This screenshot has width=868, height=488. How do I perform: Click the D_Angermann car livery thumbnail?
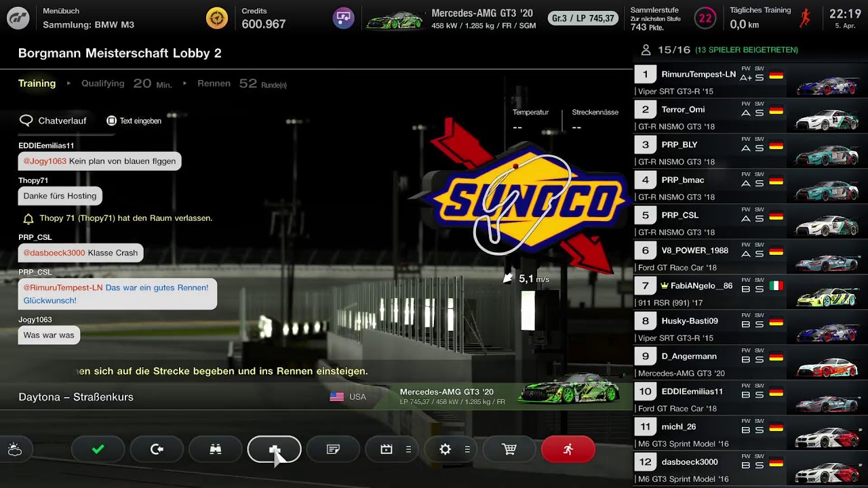827,368
